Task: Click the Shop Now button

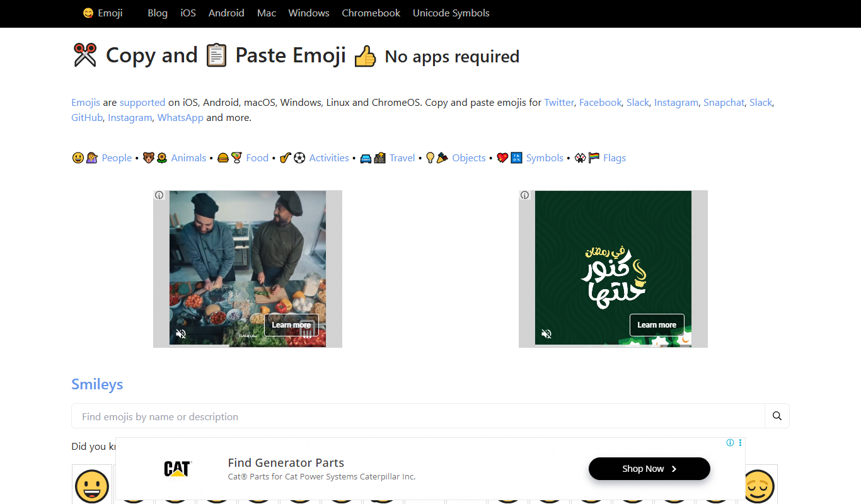Action: [649, 469]
